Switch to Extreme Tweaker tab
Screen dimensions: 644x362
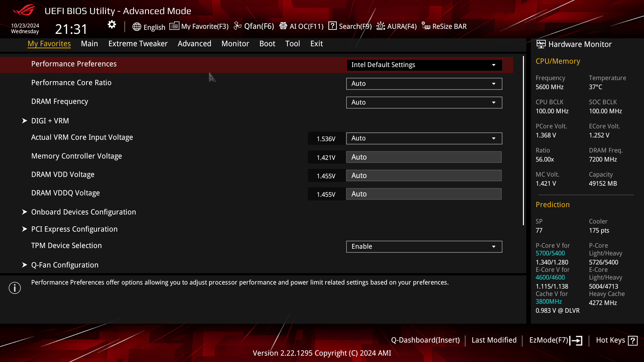point(138,44)
